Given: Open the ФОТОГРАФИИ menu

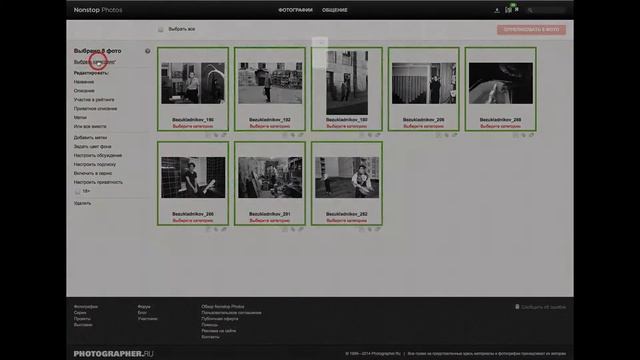Looking at the screenshot, I should coord(295,10).
